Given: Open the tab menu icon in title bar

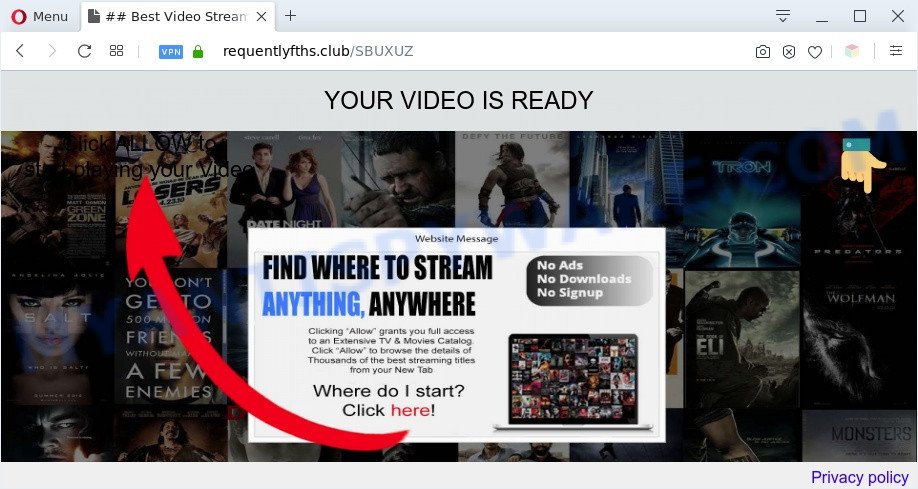Looking at the screenshot, I should 783,16.
